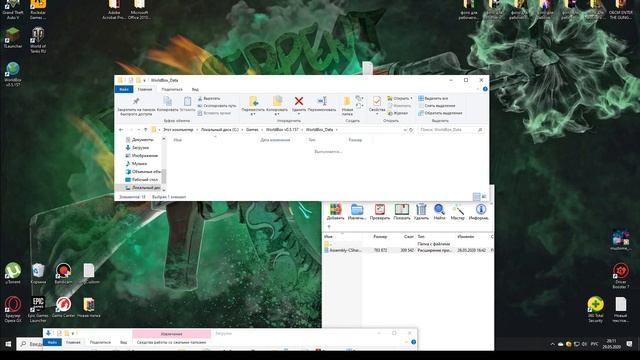640x360 pixels.
Task: Click the Windows Start button
Action: (8, 344)
